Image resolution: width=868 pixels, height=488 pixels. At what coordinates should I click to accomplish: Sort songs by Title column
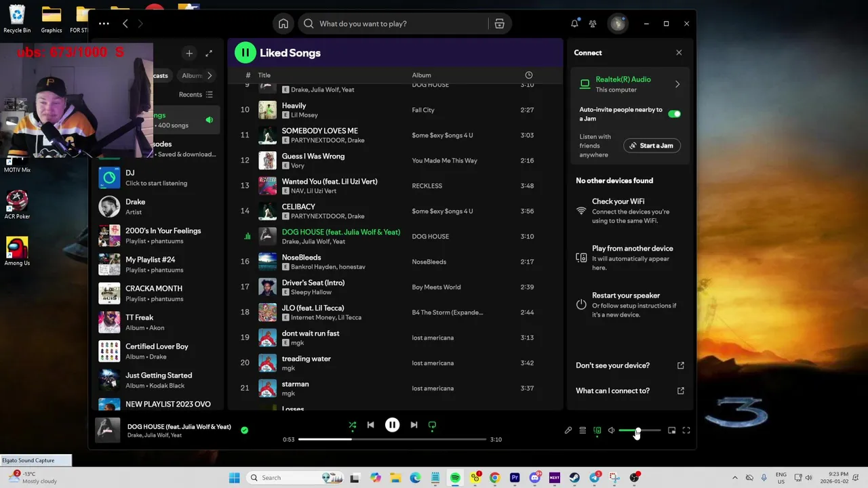pos(264,75)
